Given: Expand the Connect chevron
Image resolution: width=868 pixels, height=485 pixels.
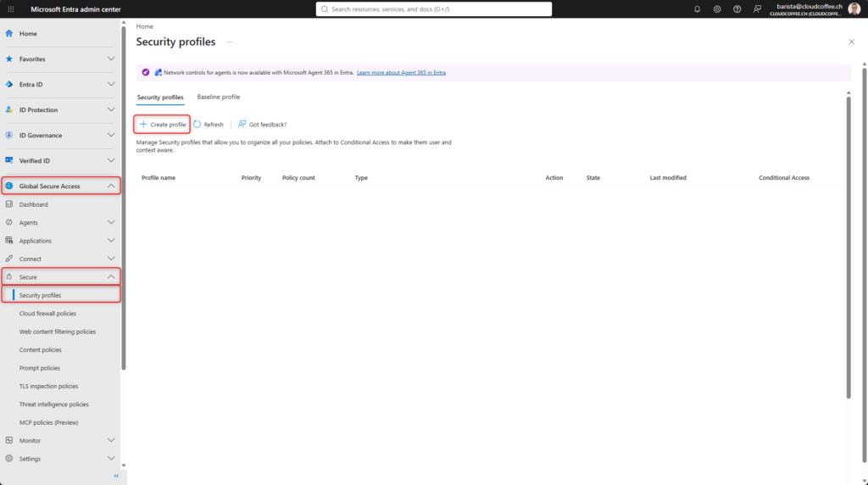Looking at the screenshot, I should coord(111,259).
